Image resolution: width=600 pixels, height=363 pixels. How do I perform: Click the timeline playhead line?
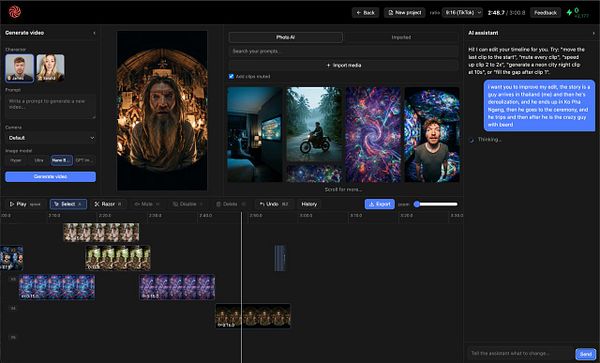241,287
